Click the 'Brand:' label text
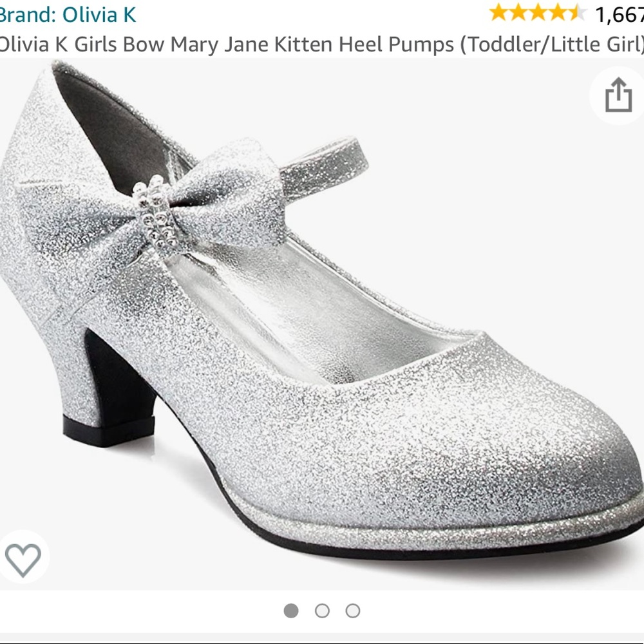The width and height of the screenshot is (644, 644). tap(29, 15)
